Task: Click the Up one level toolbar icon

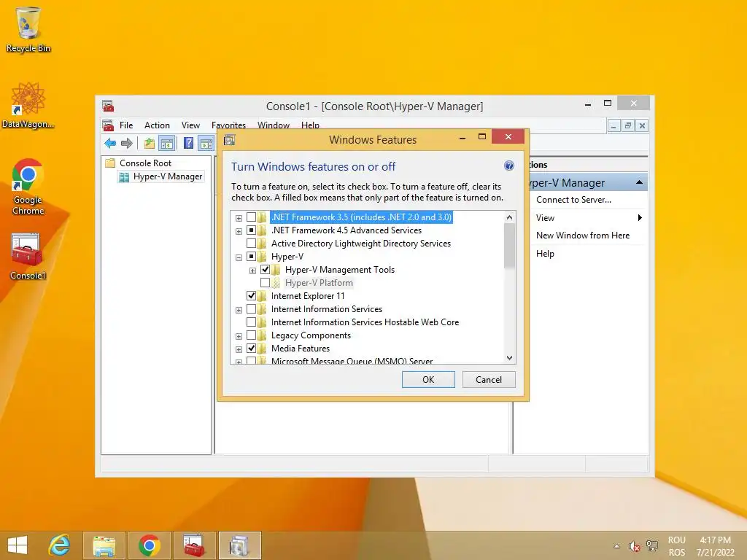Action: pyautogui.click(x=149, y=143)
